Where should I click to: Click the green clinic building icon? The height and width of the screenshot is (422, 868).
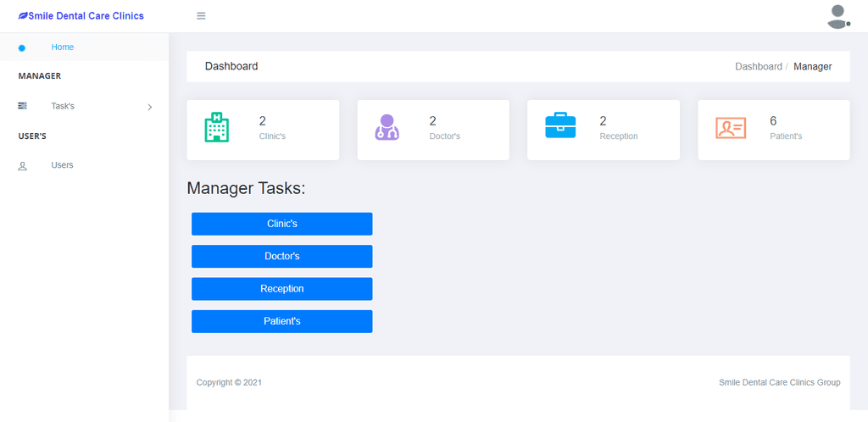(x=216, y=127)
